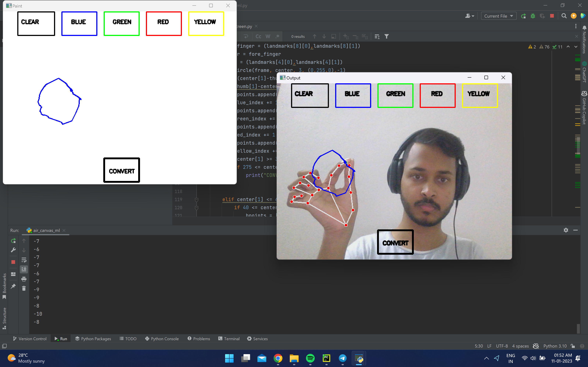588x367 pixels.
Task: Rerun the air_canvas_ml script
Action: point(13,241)
